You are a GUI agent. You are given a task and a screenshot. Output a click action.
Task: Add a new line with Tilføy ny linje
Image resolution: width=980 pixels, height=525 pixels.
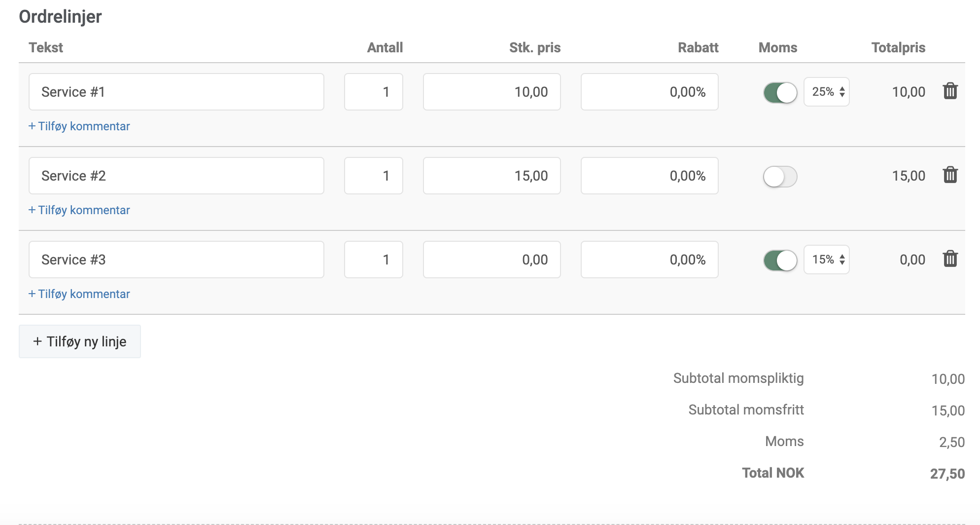coord(80,341)
